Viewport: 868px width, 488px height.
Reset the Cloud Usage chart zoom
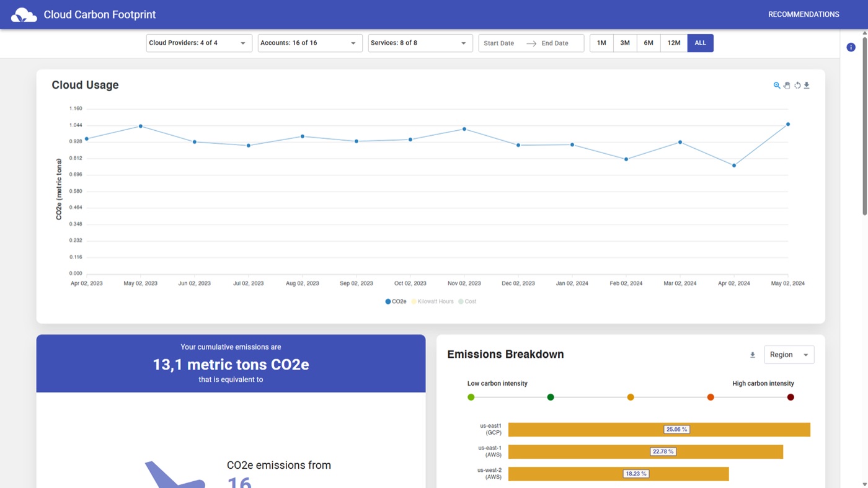[x=797, y=86]
